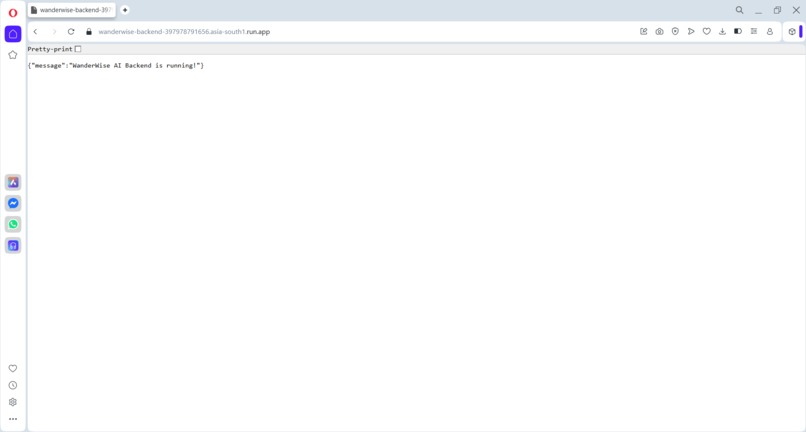Open History clock icon in sidebar

coord(13,385)
